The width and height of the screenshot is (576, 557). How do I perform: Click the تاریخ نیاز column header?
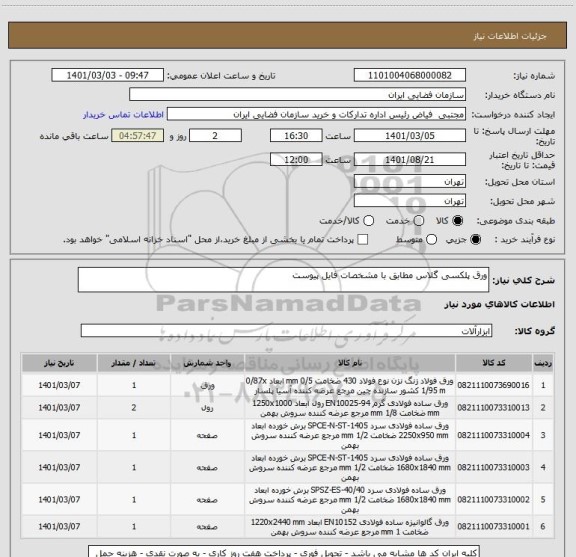click(x=59, y=363)
